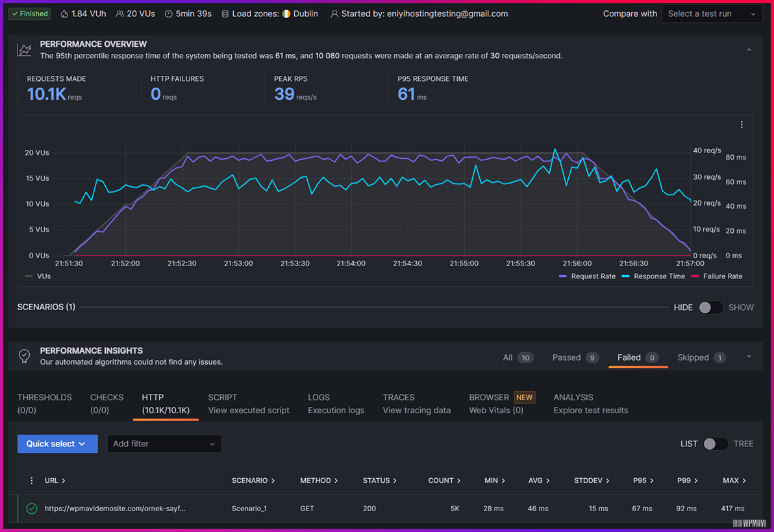Viewport: 774px width, 532px height.
Task: Open the ANALYSIS tab
Action: pyautogui.click(x=590, y=404)
